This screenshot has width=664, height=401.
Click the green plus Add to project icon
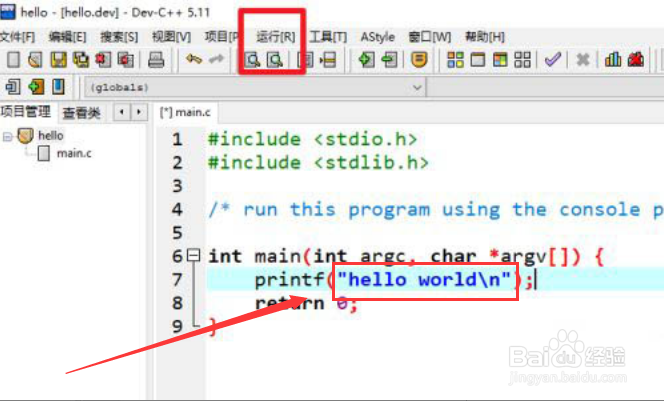click(x=367, y=60)
